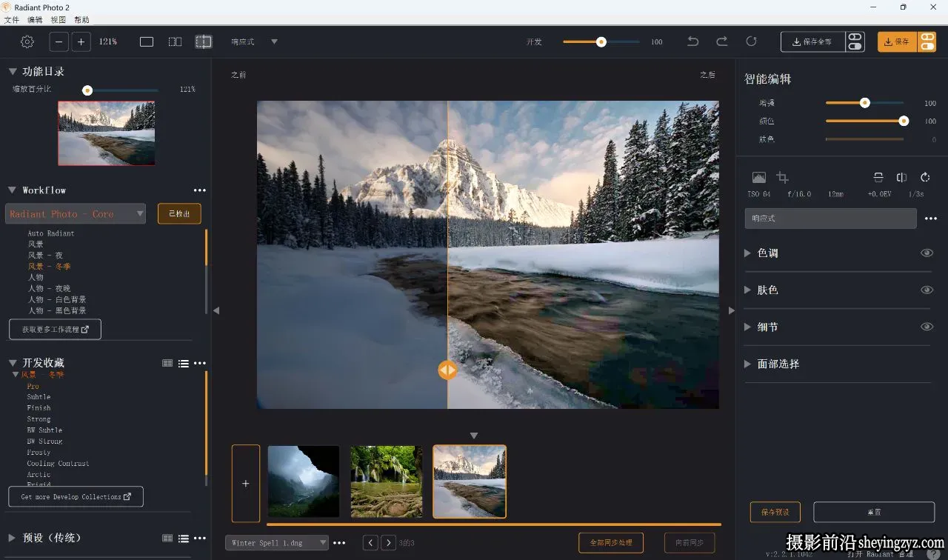Open the crop tool icon

coord(782,177)
